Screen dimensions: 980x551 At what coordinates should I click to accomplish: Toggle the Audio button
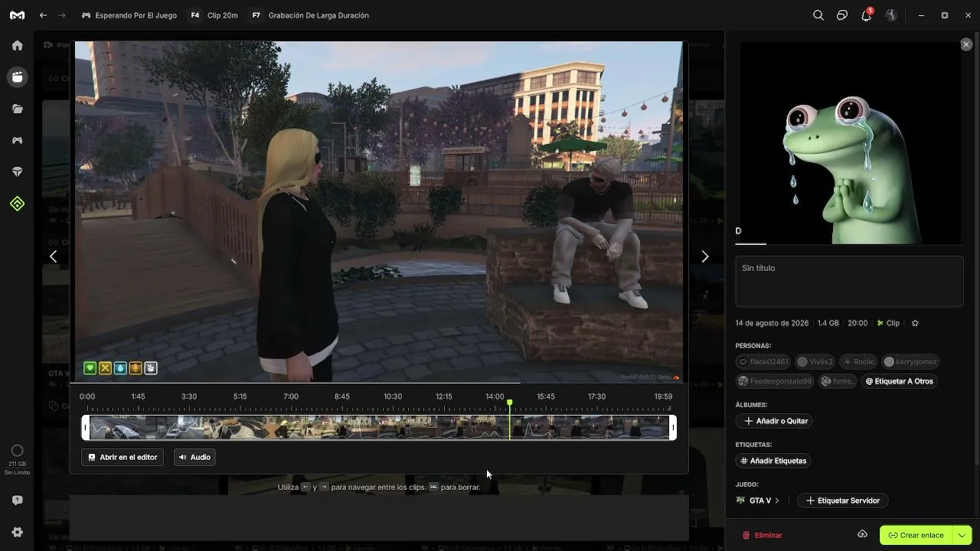(x=194, y=457)
